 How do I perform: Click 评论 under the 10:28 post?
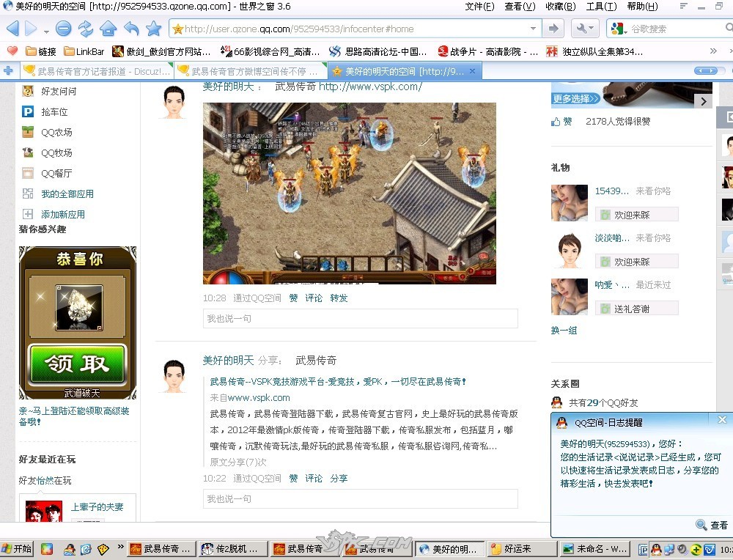314,298
